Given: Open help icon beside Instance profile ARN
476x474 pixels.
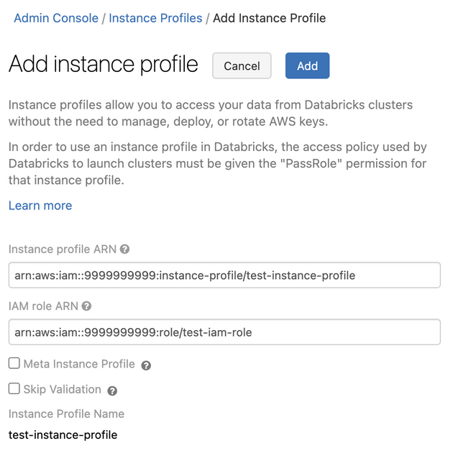Looking at the screenshot, I should (x=124, y=250).
